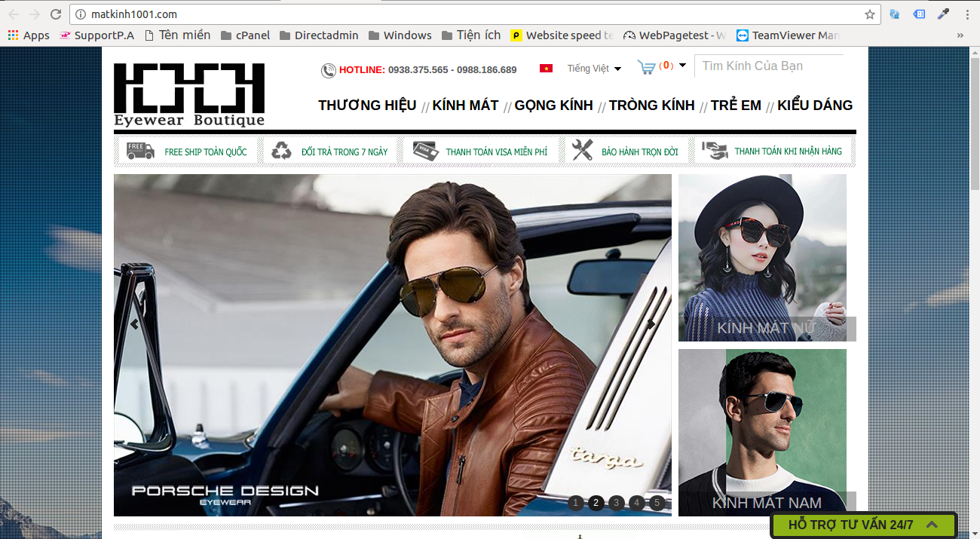Click the eyedropper extension icon
Viewport: 980px width, 539px height.
[943, 14]
